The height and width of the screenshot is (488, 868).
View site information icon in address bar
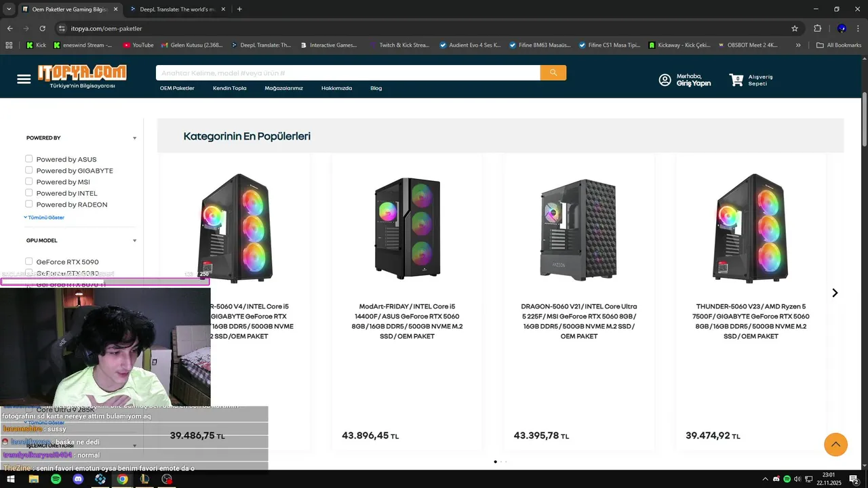(62, 28)
